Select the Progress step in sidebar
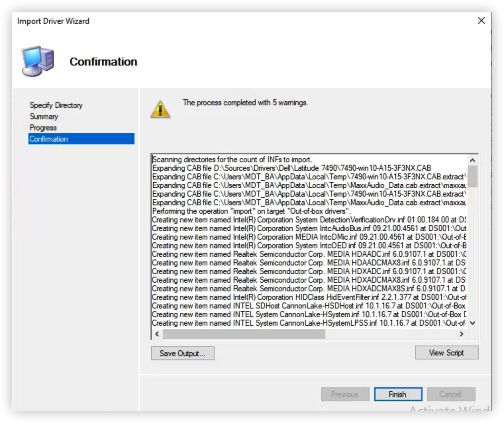The height and width of the screenshot is (423, 504). coord(43,127)
